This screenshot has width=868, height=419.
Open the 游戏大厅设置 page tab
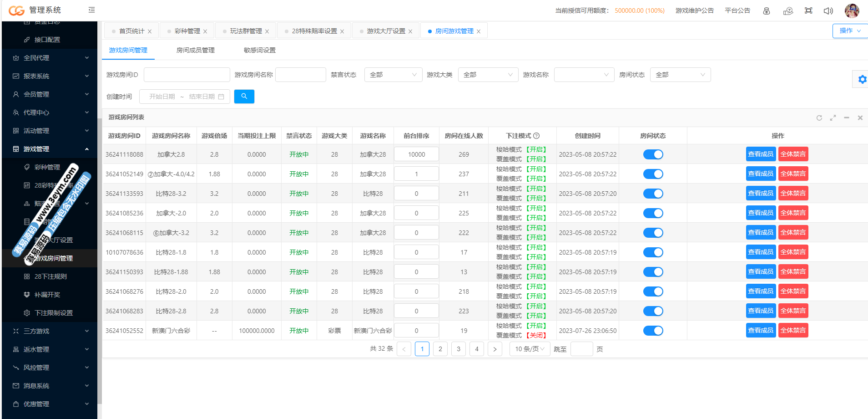386,31
